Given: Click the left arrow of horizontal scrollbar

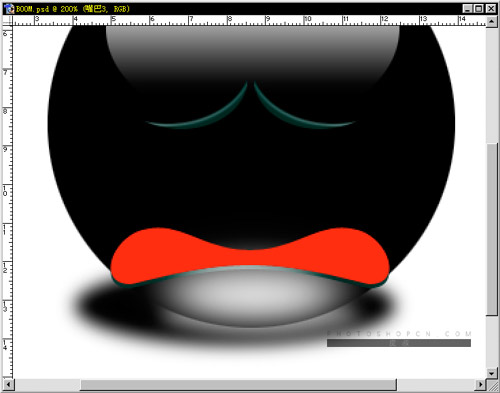Looking at the screenshot, I should click(x=8, y=384).
